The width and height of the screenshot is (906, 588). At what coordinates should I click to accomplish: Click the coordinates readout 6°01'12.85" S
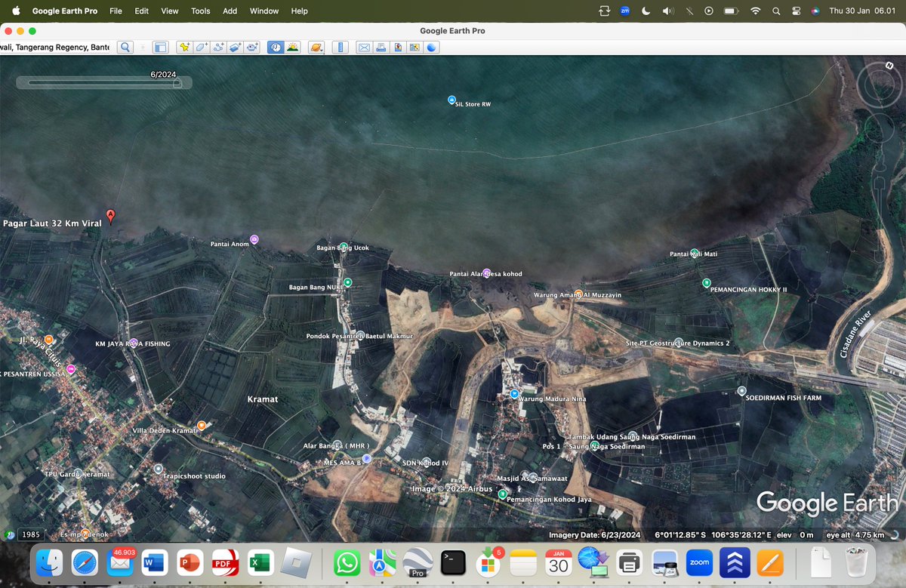[680, 535]
